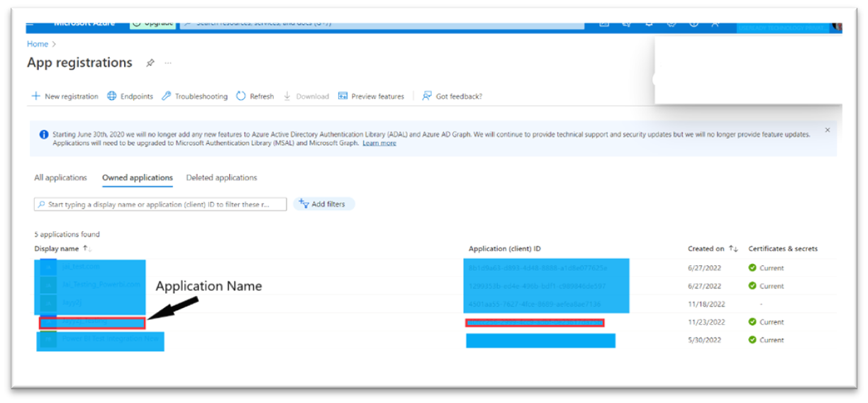Focus the display name filter box
Screen dimensions: 868x403
tap(160, 204)
